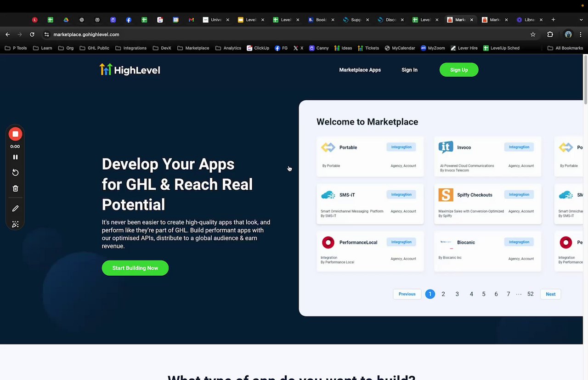
Task: Expand the Org bookmark folder
Action: [66, 48]
